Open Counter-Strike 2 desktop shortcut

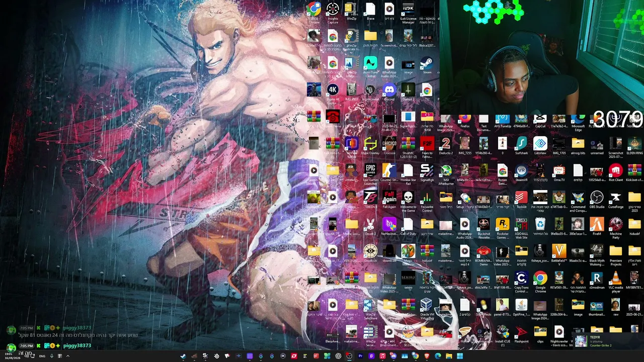tap(389, 175)
